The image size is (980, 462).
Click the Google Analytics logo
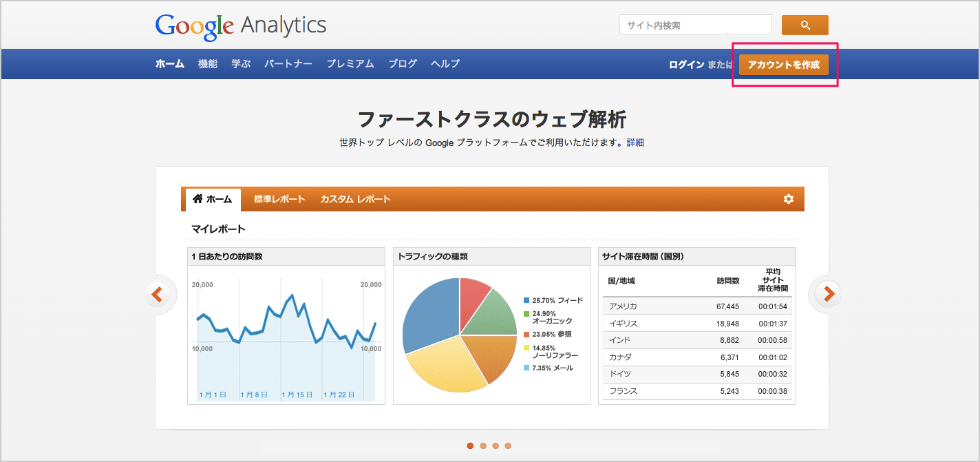pos(241,26)
